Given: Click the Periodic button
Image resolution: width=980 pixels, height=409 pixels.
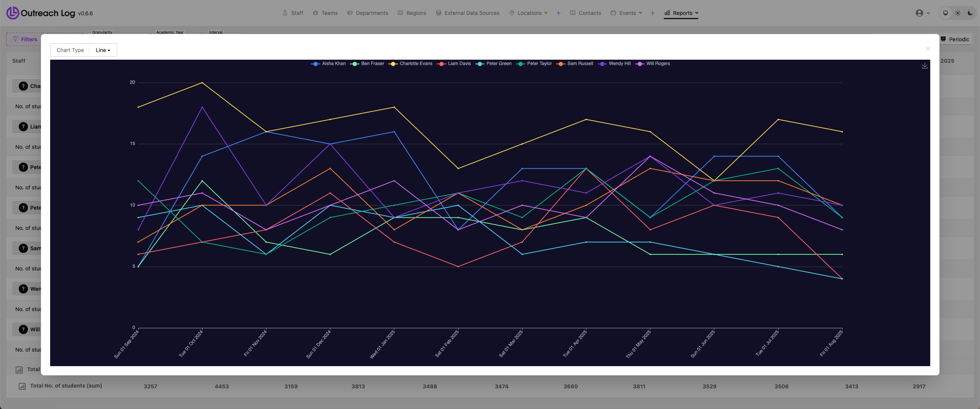Looking at the screenshot, I should click(955, 39).
